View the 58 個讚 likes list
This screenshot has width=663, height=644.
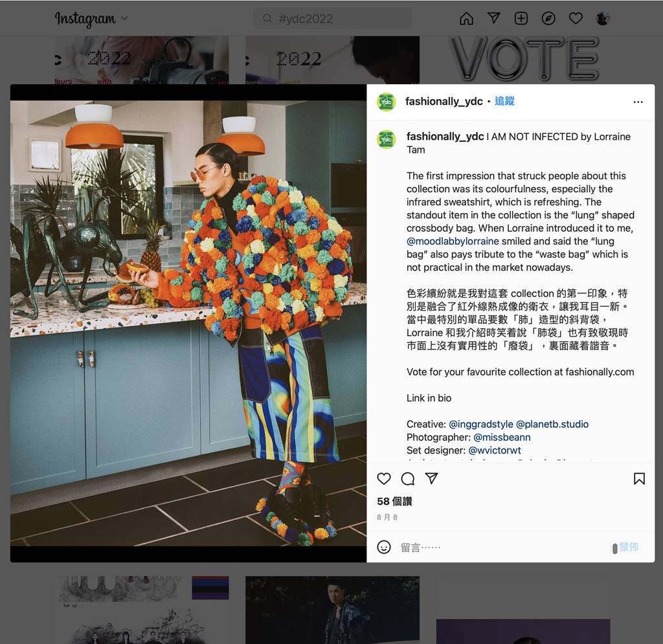tap(394, 502)
